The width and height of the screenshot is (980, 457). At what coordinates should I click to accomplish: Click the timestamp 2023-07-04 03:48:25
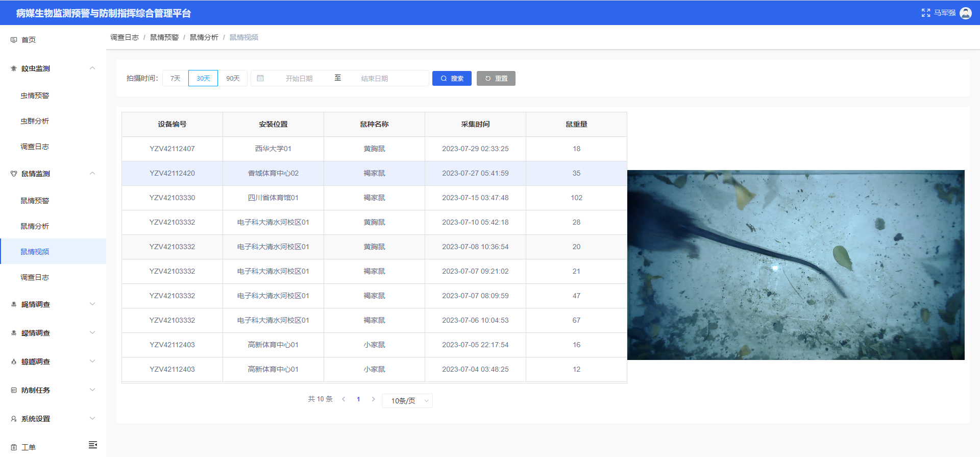click(x=475, y=369)
